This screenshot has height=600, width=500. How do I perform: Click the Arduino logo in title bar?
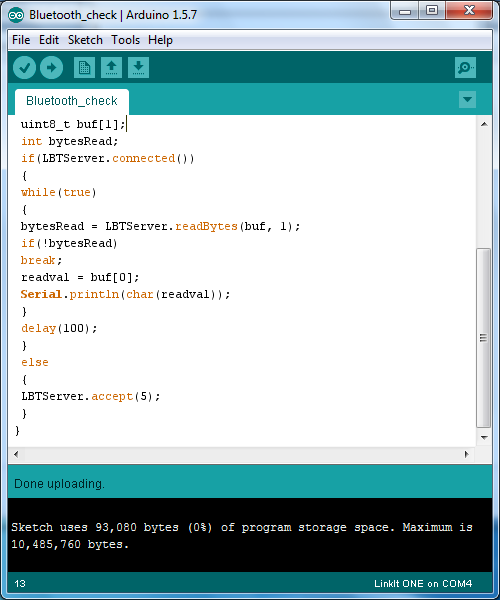16,15
